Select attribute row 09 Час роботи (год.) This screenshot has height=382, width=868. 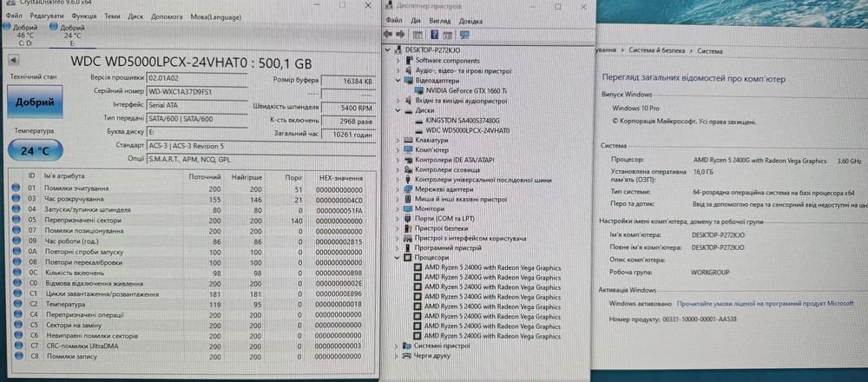[191, 241]
